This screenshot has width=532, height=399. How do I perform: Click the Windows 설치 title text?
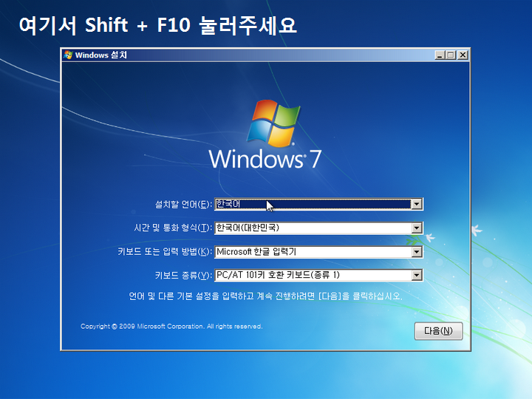coord(100,55)
